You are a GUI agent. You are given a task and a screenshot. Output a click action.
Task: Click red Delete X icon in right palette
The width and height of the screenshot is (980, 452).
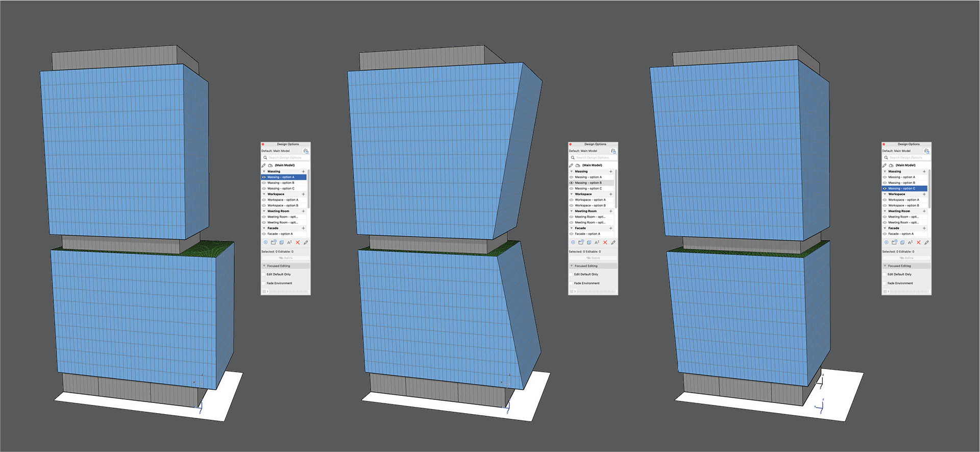click(x=919, y=242)
